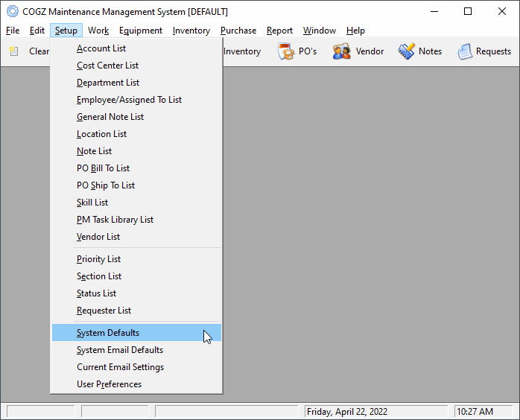The width and height of the screenshot is (520, 420).
Task: Click the Clear toolbar label
Action: 39,51
